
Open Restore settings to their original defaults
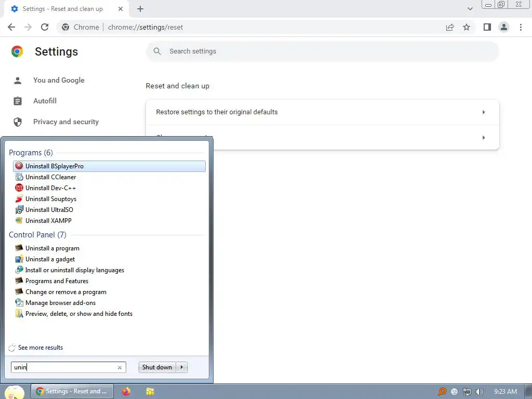click(x=322, y=112)
